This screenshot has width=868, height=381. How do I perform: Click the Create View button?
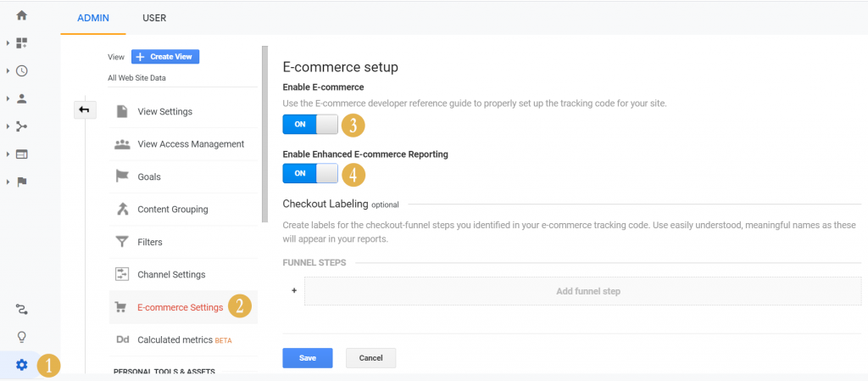point(165,57)
